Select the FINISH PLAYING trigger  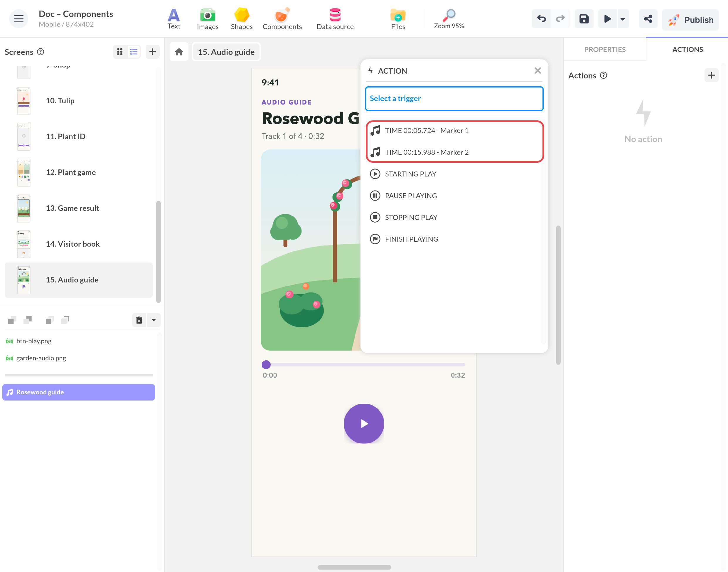pyautogui.click(x=454, y=239)
